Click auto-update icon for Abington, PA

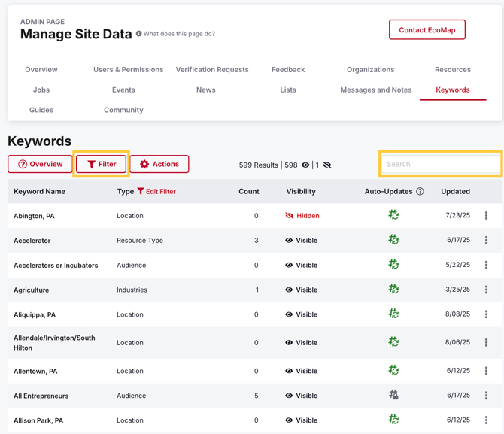tap(393, 215)
